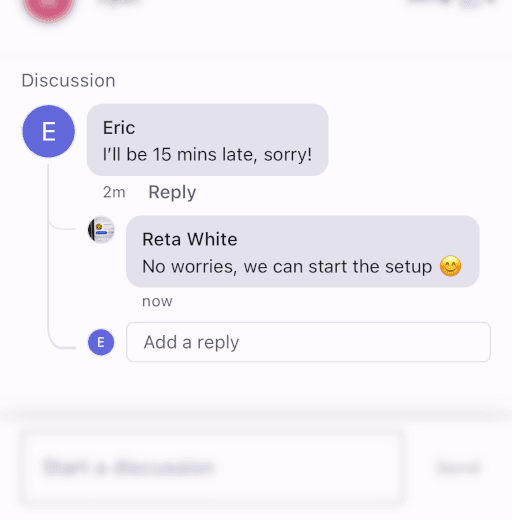Click the blurred Send button at the bottom

[x=459, y=467]
